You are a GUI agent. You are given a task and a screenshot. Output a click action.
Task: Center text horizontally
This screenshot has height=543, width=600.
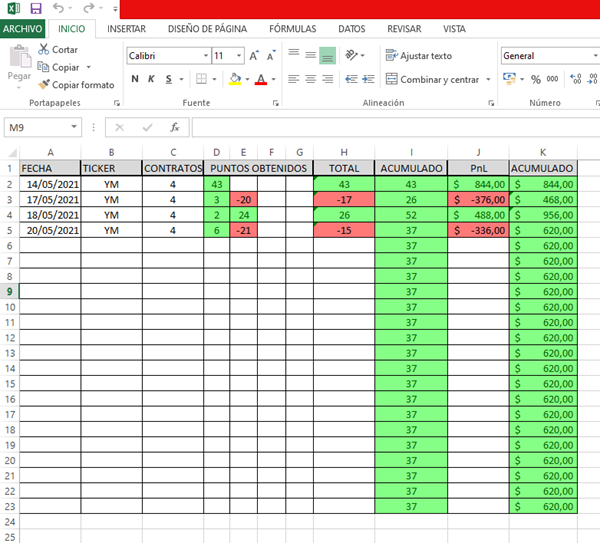coord(310,79)
